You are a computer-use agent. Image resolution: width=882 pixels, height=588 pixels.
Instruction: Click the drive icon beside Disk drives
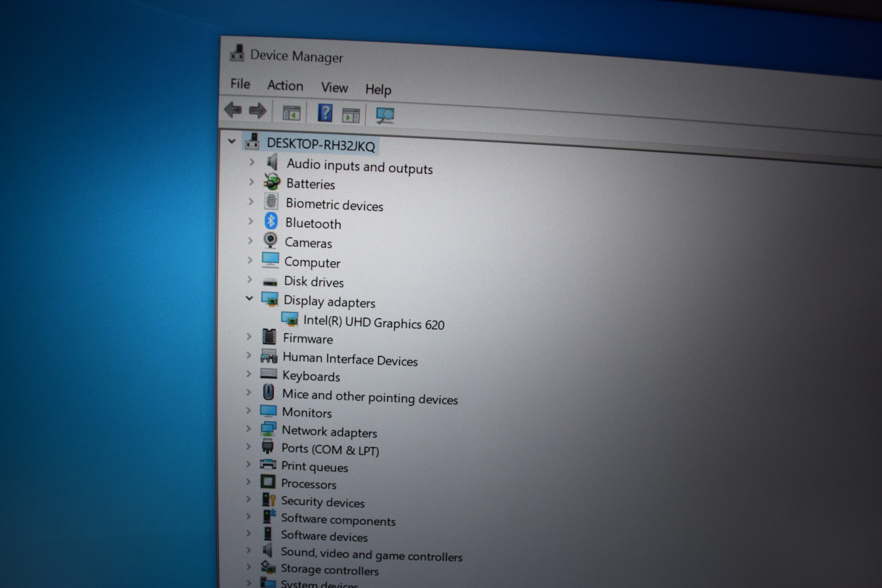click(270, 282)
